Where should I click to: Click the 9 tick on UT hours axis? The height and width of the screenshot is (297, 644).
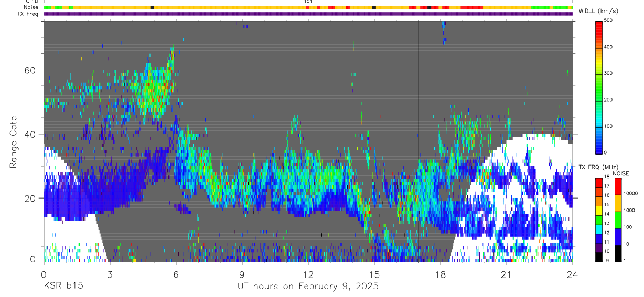pos(242,274)
